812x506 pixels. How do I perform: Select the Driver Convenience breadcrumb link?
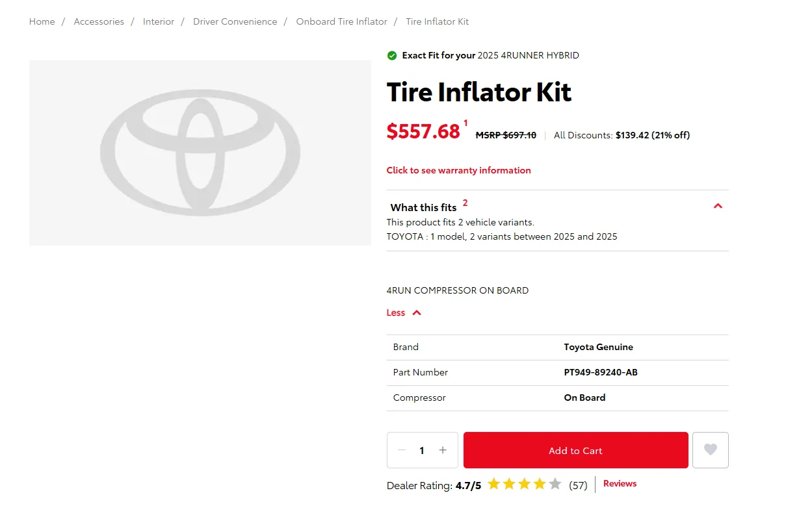[x=235, y=21]
